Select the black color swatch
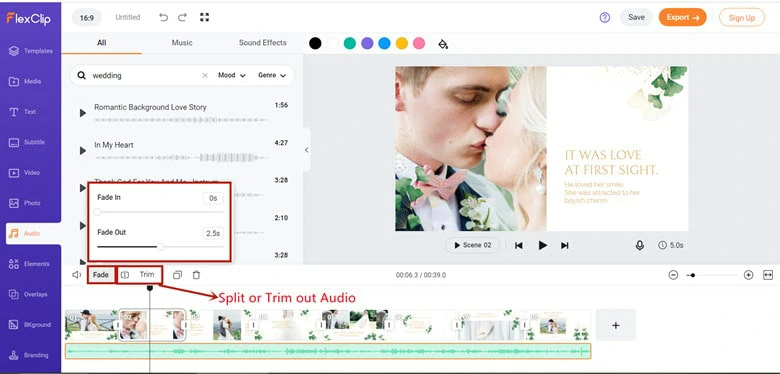This screenshot has width=780, height=374. coord(315,43)
